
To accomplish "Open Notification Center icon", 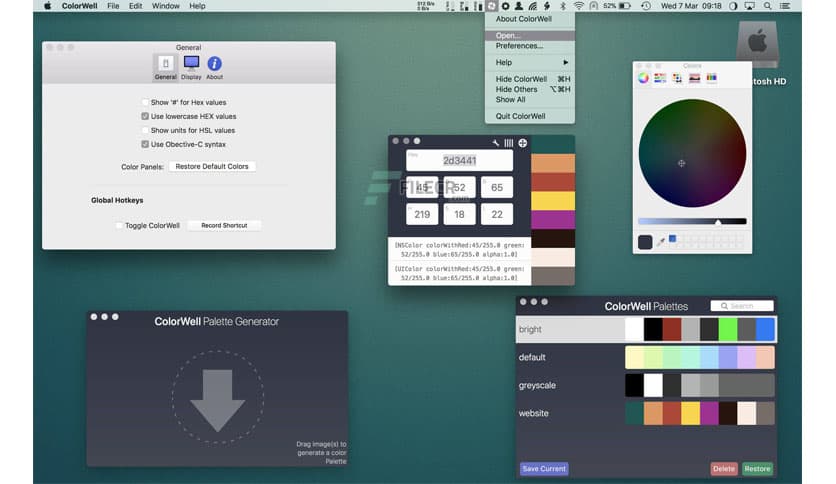I will point(785,6).
